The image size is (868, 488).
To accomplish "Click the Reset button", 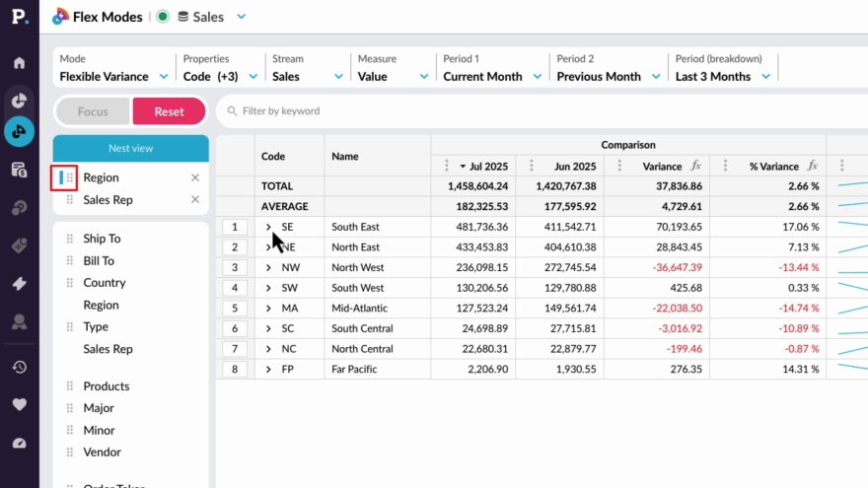I will pyautogui.click(x=169, y=111).
